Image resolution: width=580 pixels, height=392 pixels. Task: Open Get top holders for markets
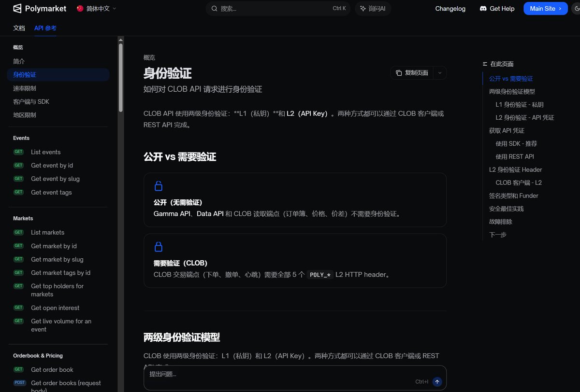click(x=58, y=290)
